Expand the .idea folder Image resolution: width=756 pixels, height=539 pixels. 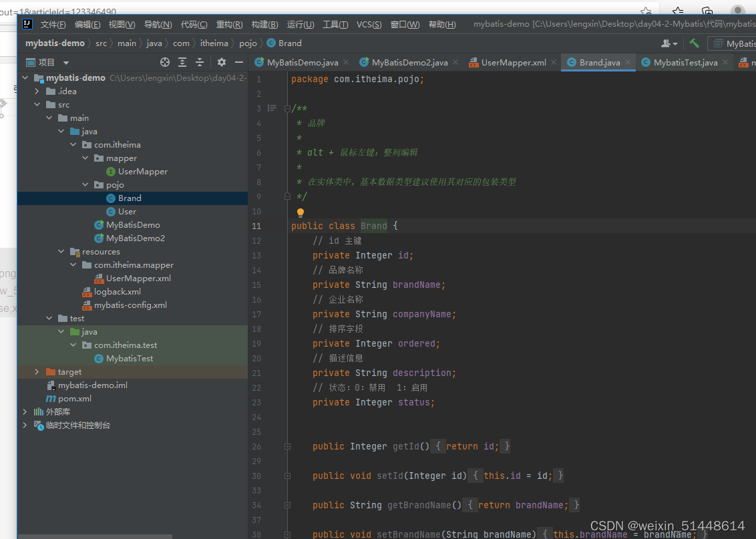(37, 91)
